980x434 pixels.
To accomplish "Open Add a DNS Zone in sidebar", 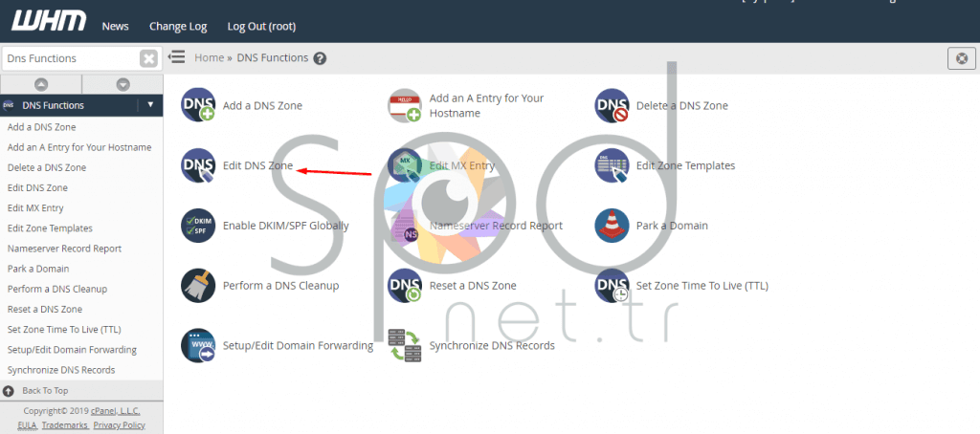I will (41, 127).
